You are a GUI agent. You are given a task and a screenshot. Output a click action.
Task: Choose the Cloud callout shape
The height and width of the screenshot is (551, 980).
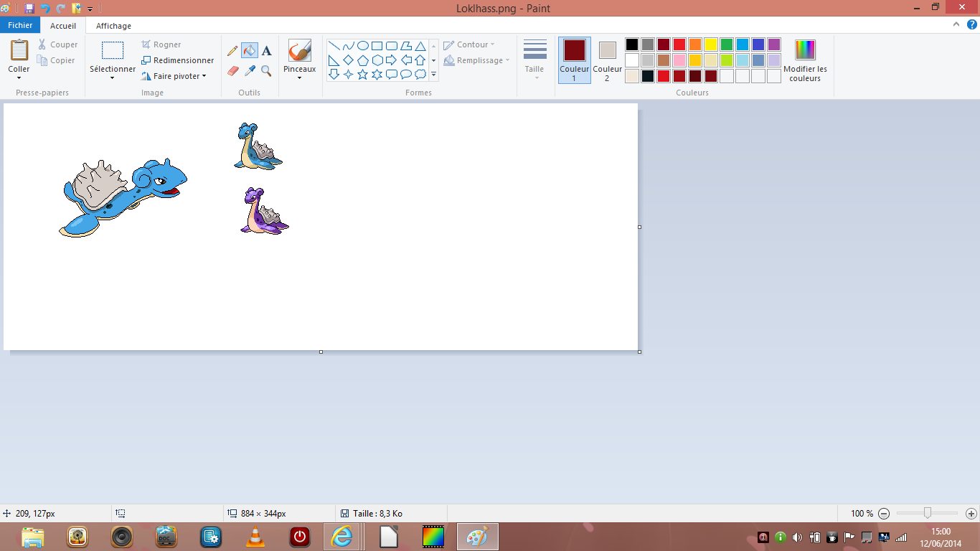pyautogui.click(x=420, y=74)
